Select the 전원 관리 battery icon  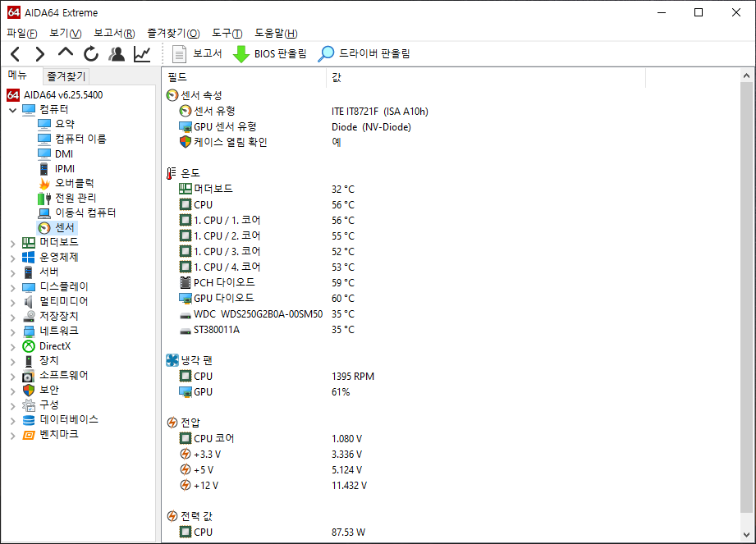click(44, 199)
